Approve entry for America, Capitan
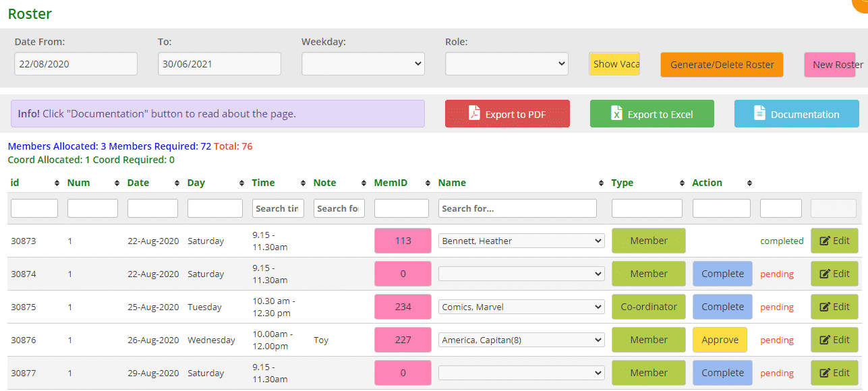868x391 pixels. [720, 340]
